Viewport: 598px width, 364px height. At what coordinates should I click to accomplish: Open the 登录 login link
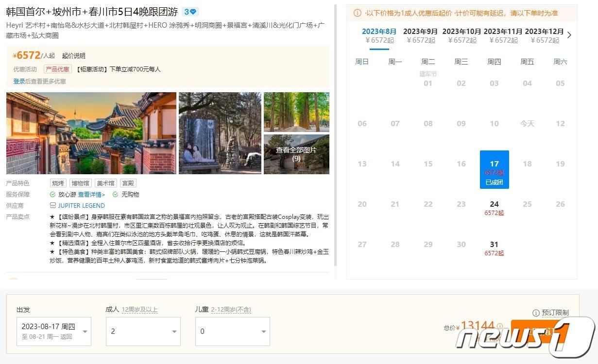(19, 82)
